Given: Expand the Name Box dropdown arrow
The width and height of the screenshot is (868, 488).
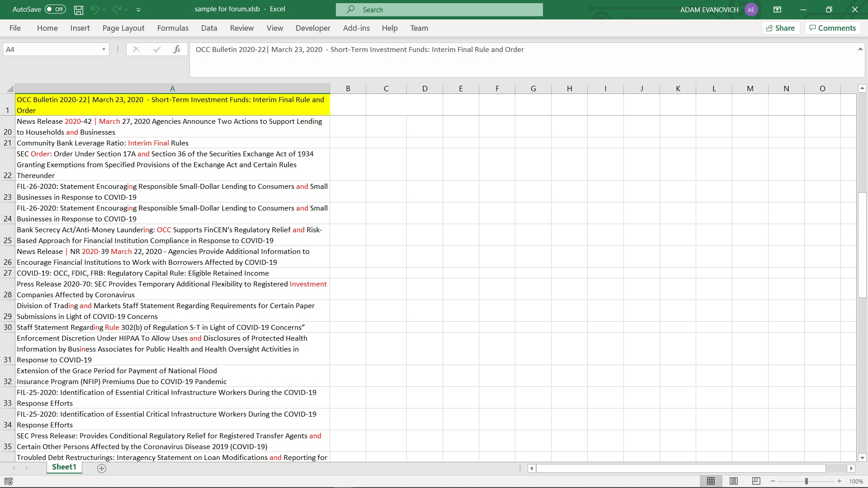Looking at the screenshot, I should point(104,49).
